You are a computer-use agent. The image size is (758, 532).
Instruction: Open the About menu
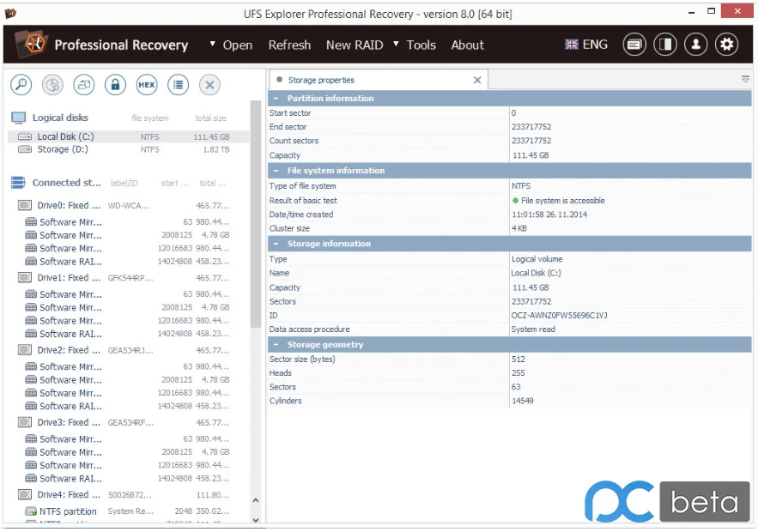(468, 45)
